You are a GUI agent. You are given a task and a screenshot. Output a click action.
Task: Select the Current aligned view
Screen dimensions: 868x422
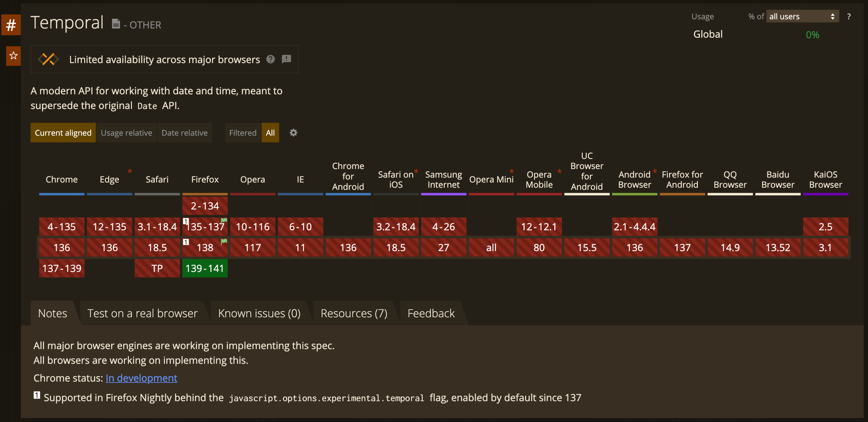(63, 133)
